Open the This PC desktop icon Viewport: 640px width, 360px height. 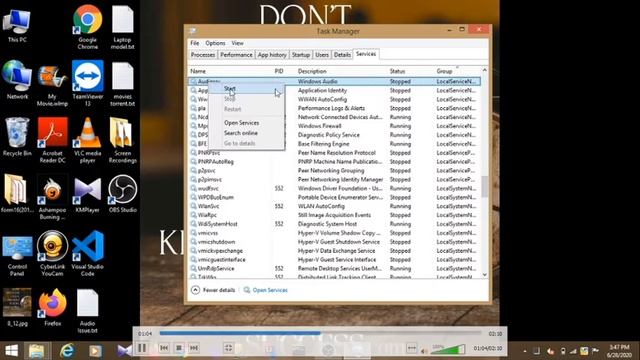17,25
